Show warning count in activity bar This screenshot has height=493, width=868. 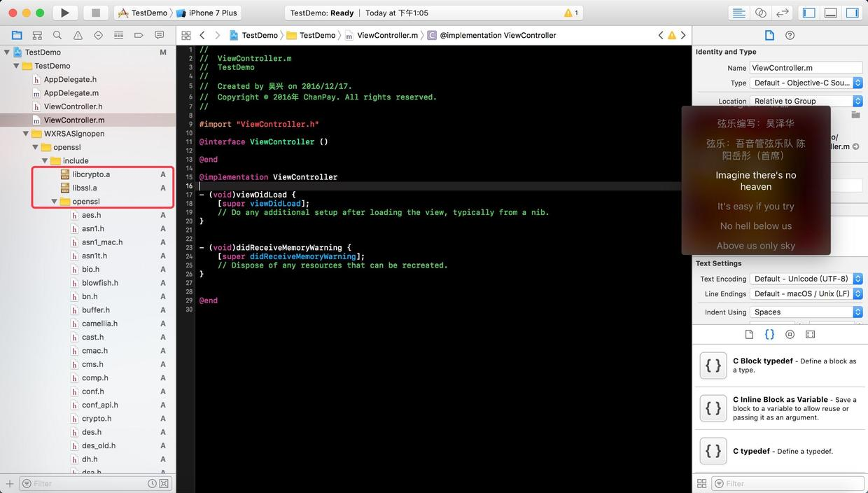coord(571,13)
